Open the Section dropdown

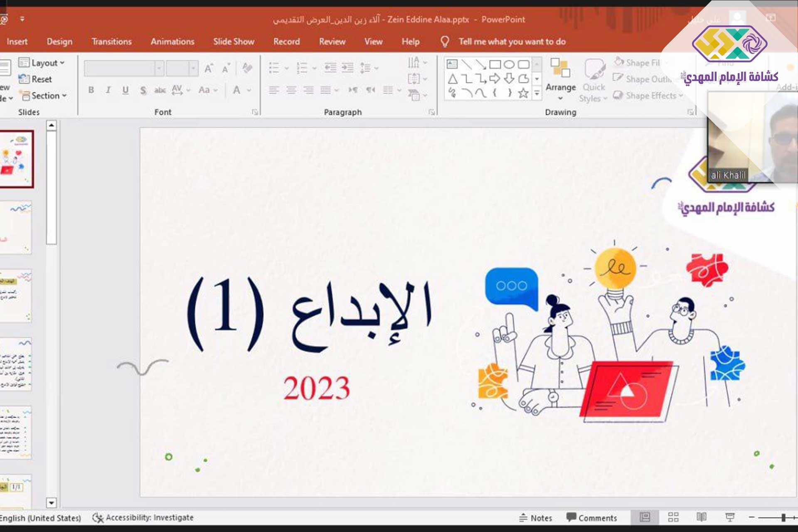(x=44, y=96)
